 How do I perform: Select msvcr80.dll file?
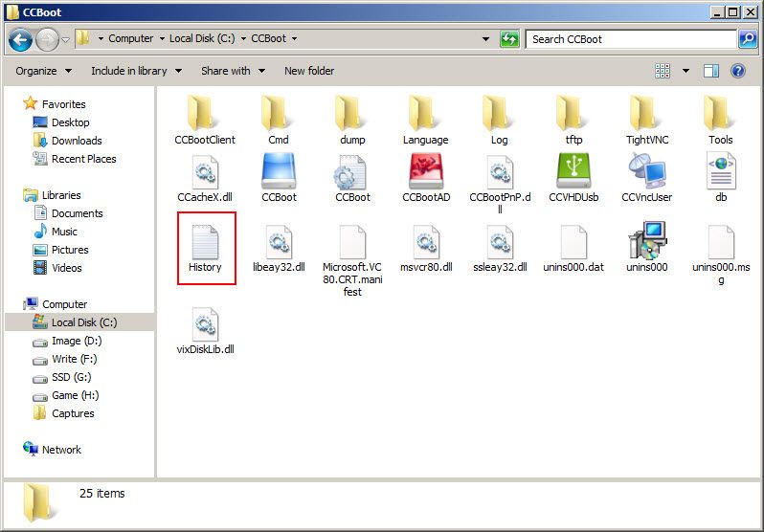pos(426,249)
